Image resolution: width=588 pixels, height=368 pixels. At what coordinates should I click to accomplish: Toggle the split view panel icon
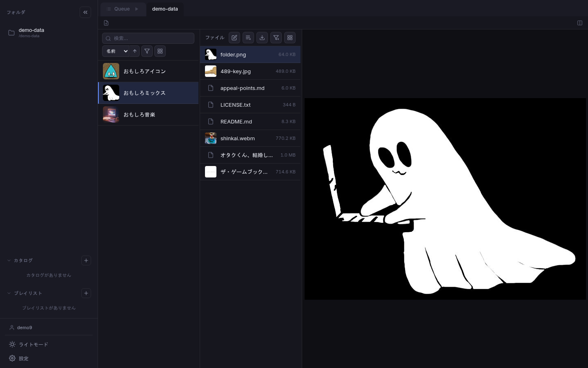579,23
